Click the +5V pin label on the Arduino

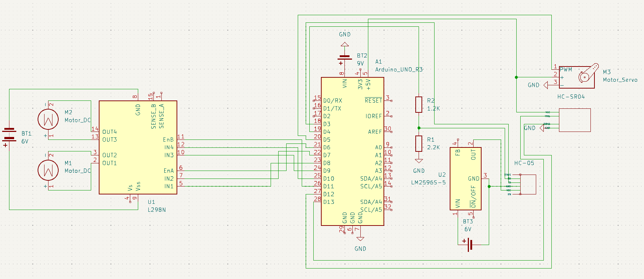(x=368, y=84)
